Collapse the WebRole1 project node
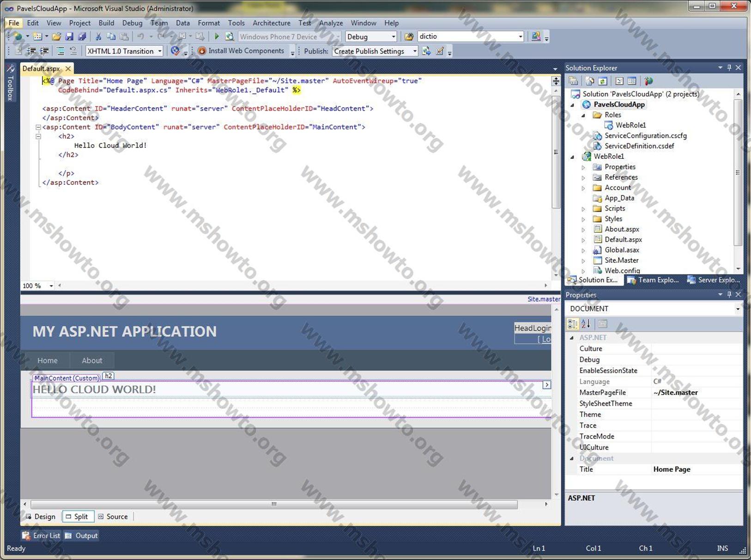 click(573, 157)
